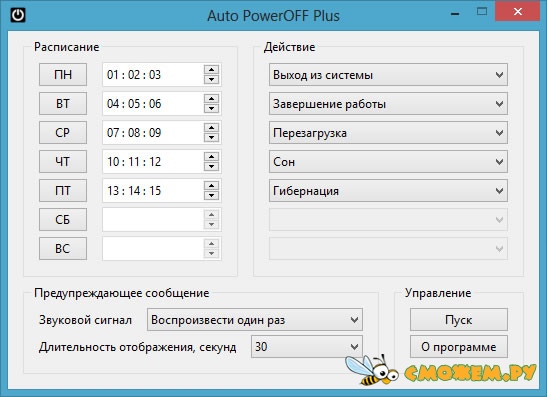
Task: Click the Пуск start button
Action: coord(459,320)
